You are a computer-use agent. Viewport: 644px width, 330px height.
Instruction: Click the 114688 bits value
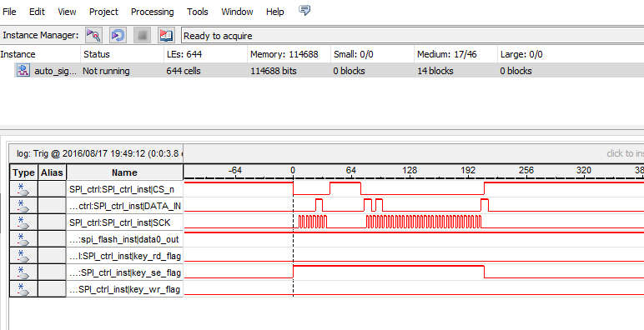point(273,71)
